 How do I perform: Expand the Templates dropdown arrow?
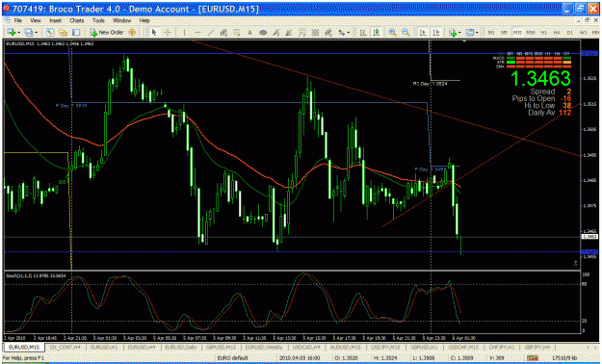[x=477, y=33]
